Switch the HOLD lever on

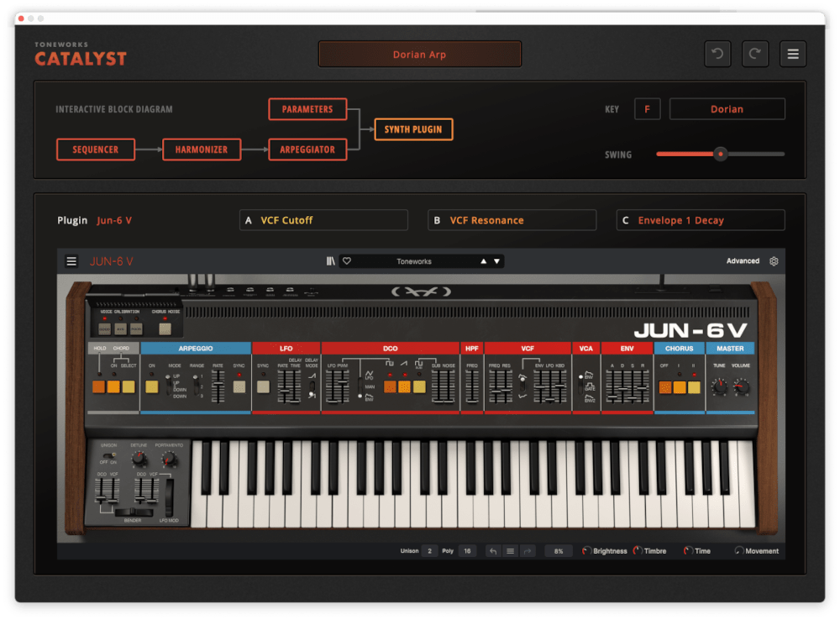click(x=97, y=388)
